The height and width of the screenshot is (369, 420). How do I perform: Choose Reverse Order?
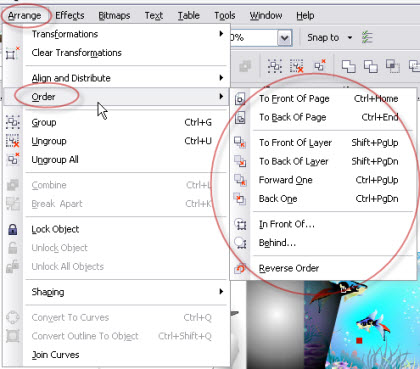323,268
